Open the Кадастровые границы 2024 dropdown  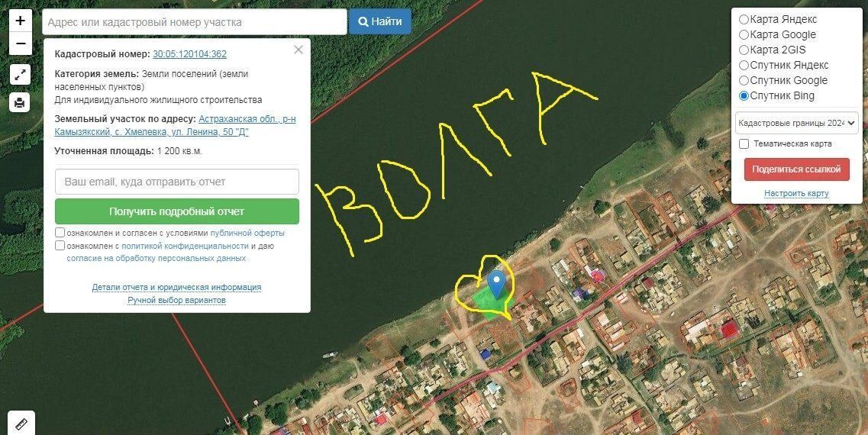(x=796, y=123)
